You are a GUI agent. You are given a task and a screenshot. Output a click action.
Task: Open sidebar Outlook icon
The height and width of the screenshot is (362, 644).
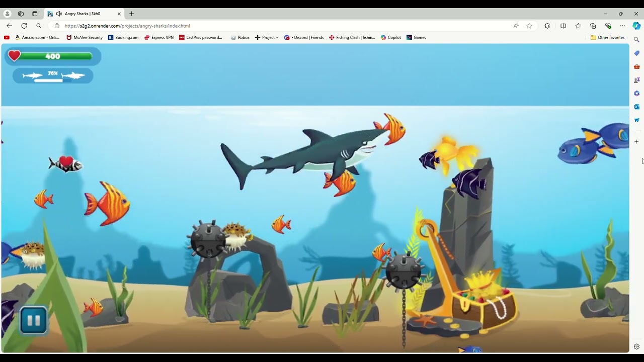(636, 107)
